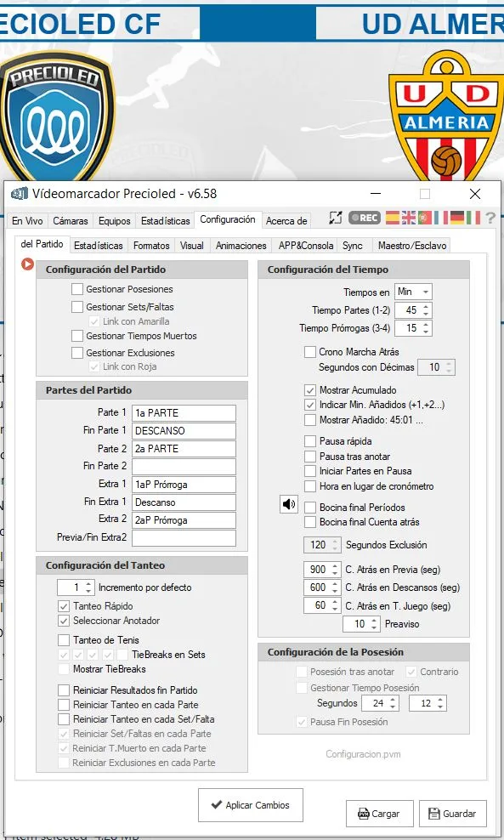Screen dimensions: 504x840
Task: Open the Acerca de tab
Action: click(286, 221)
